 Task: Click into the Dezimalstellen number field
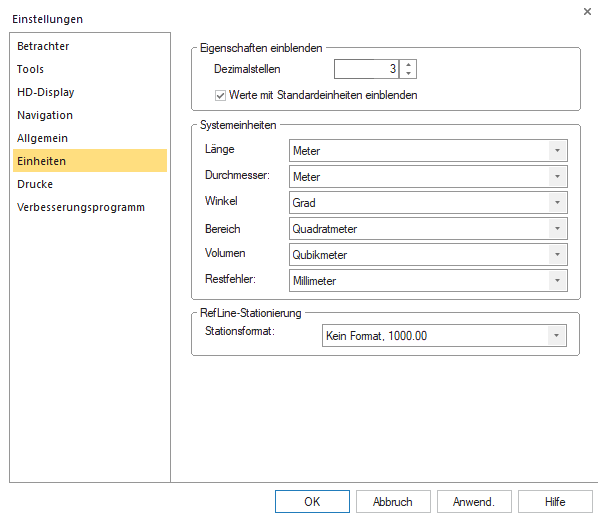tap(366, 69)
